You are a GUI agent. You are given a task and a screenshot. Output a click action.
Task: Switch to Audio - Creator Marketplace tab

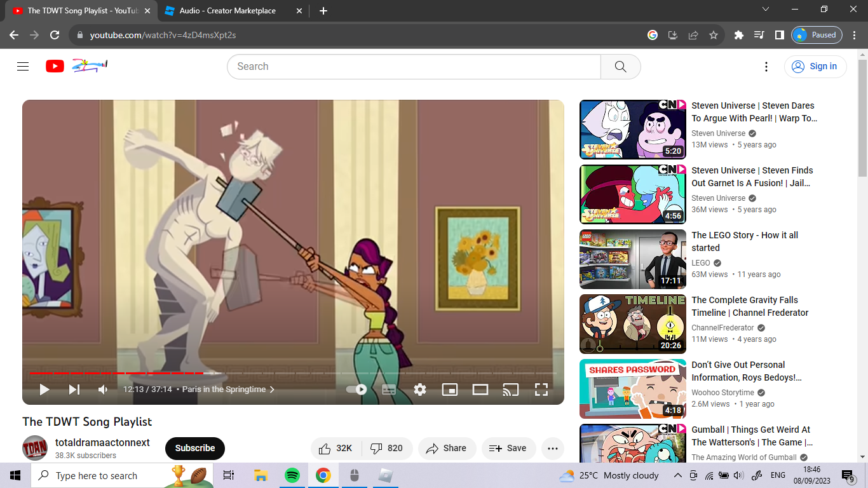click(x=228, y=11)
